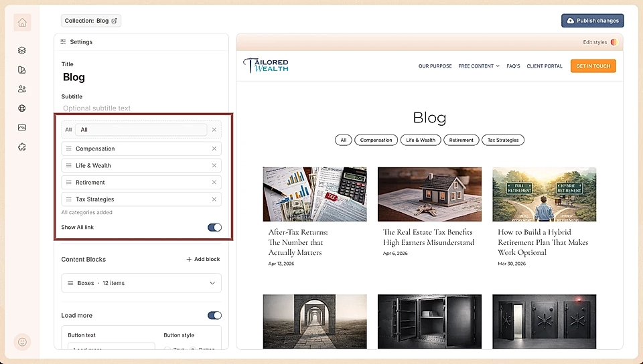Open the users icon in sidebar
The image size is (643, 364).
pyautogui.click(x=22, y=89)
